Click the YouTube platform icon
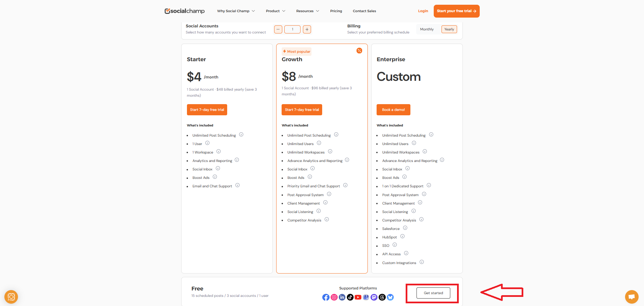Image resolution: width=644 pixels, height=306 pixels. coord(358,297)
